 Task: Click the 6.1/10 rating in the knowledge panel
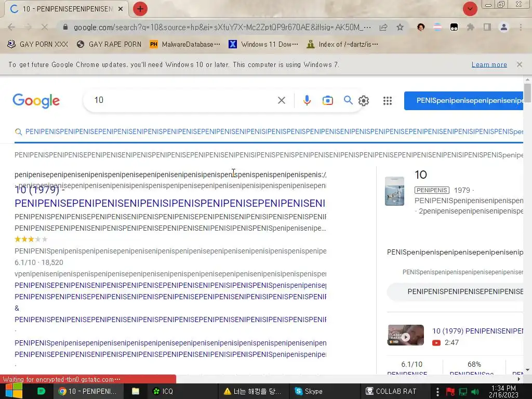coord(411,364)
